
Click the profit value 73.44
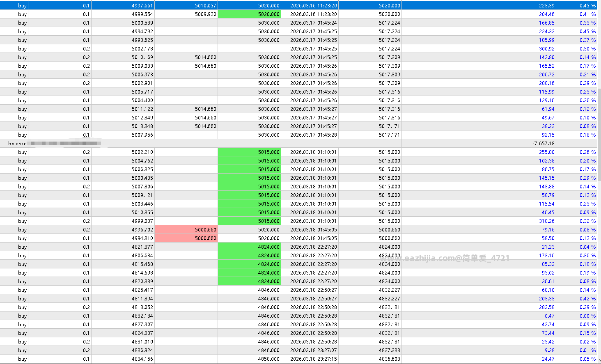click(x=548, y=333)
